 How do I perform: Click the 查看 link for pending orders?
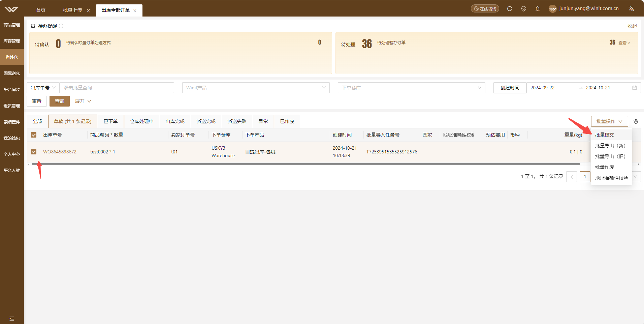pyautogui.click(x=624, y=43)
